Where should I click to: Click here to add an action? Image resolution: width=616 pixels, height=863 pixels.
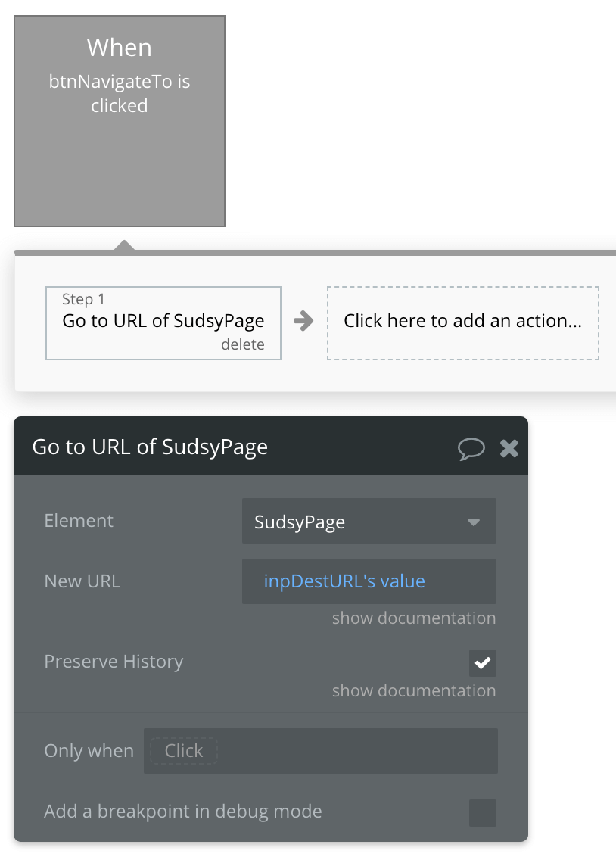click(462, 321)
